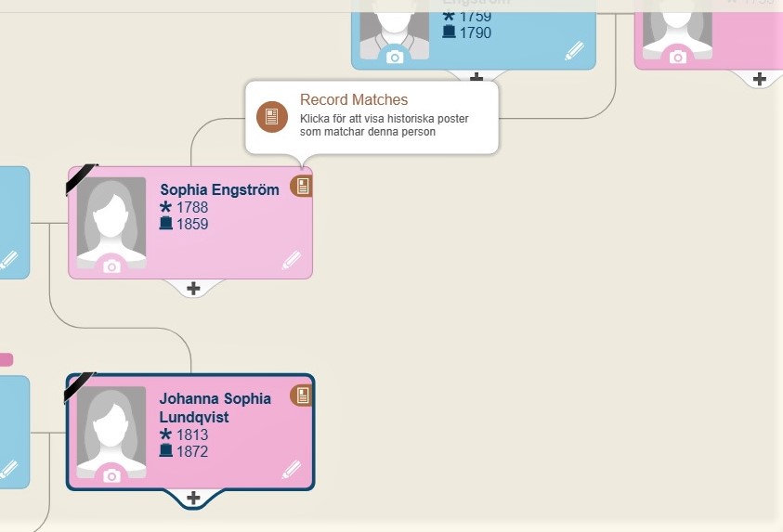Select Johanna Sophia Lundqvist's silhouette photo
Screen dimensions: 783x532
111,427
